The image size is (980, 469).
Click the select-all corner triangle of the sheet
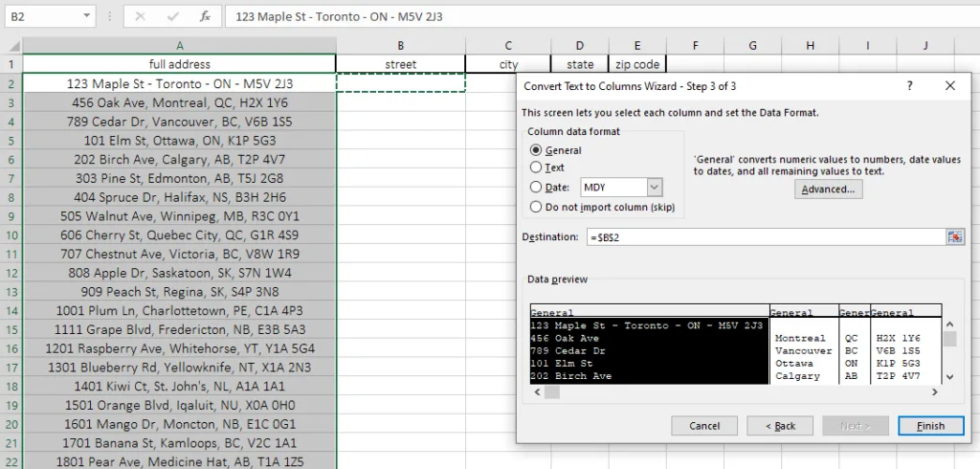(x=13, y=46)
